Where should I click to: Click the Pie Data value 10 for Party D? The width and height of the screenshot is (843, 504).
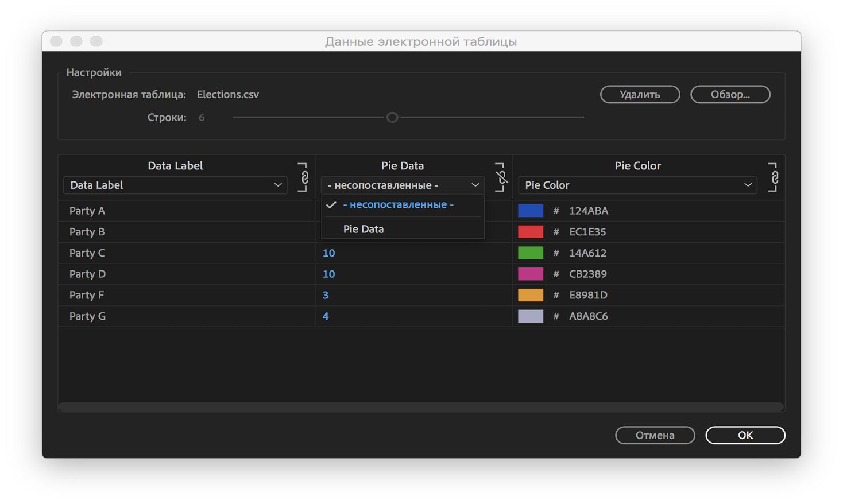pos(328,274)
